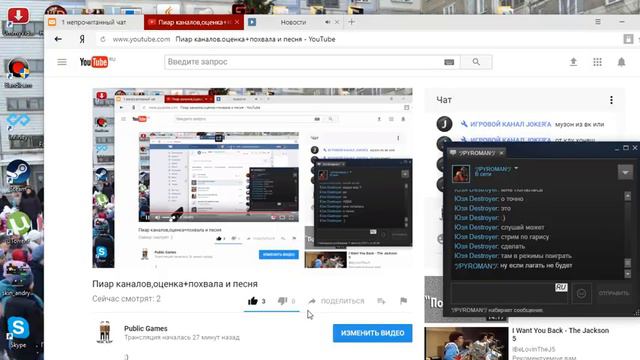Screen dimensions: 640x360
Task: Open the Skype desktop shortcut
Action: (x=18, y=332)
